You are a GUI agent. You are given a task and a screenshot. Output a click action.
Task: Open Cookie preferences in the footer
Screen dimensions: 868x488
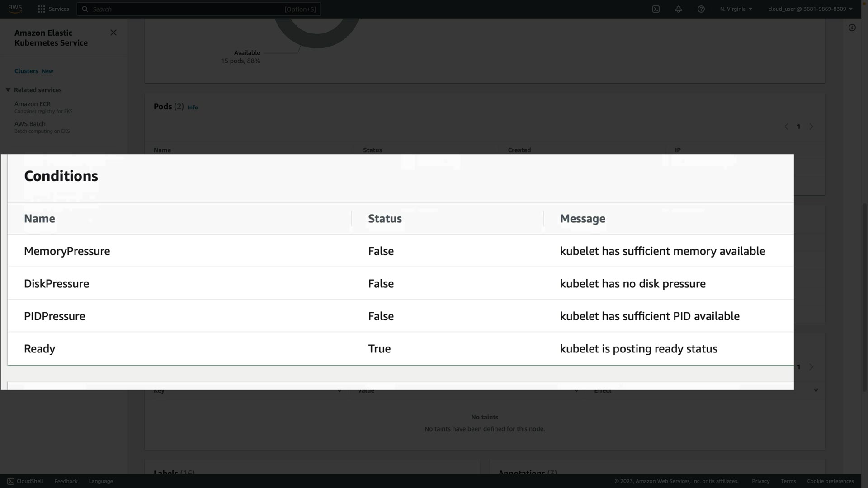point(830,481)
